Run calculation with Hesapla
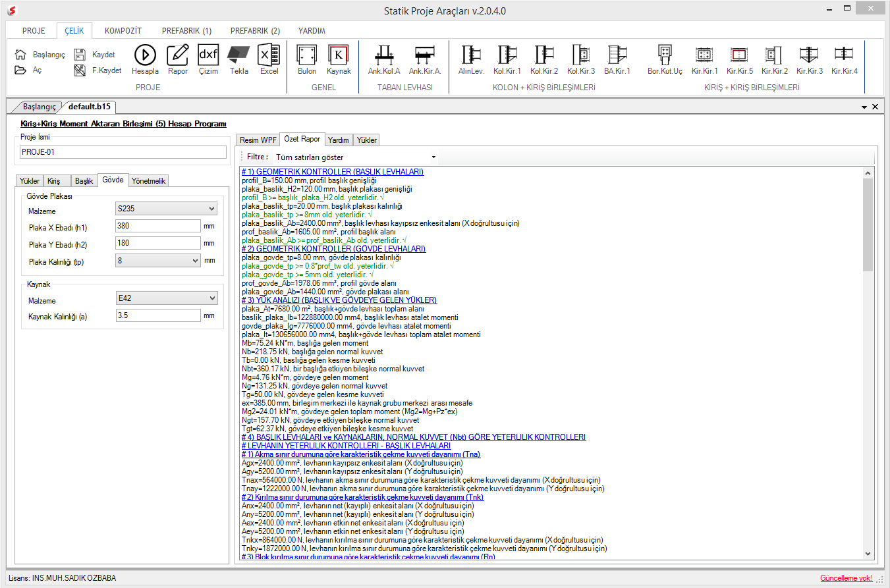 [145, 60]
